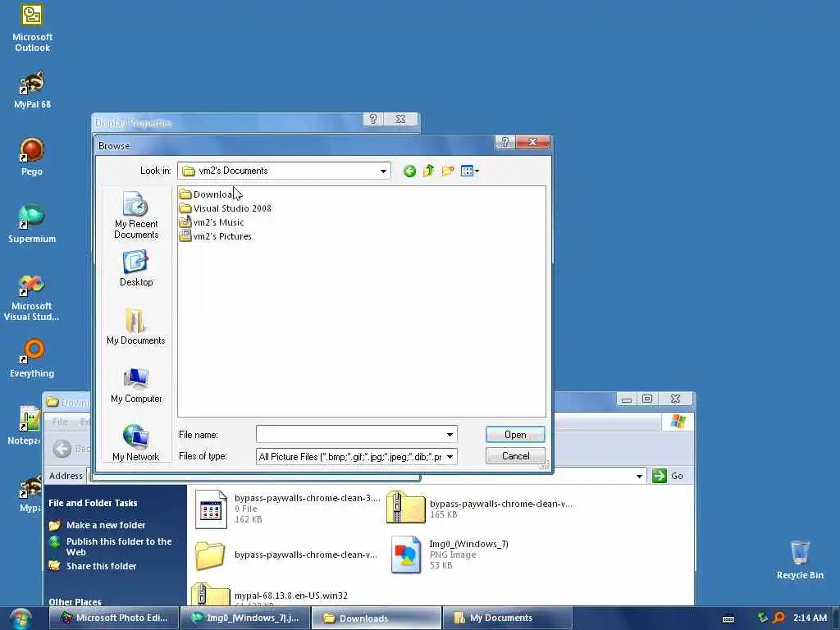The width and height of the screenshot is (840, 630).
Task: Expand the Look in dropdown
Action: [383, 171]
